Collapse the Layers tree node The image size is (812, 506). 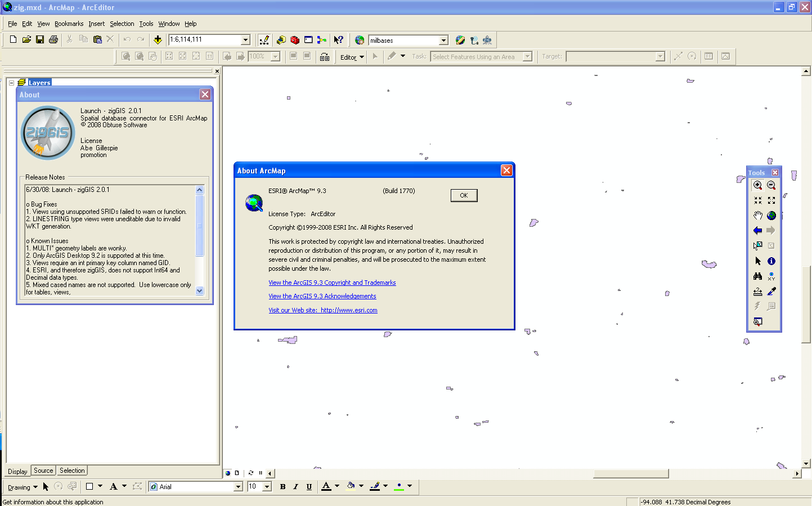(11, 83)
